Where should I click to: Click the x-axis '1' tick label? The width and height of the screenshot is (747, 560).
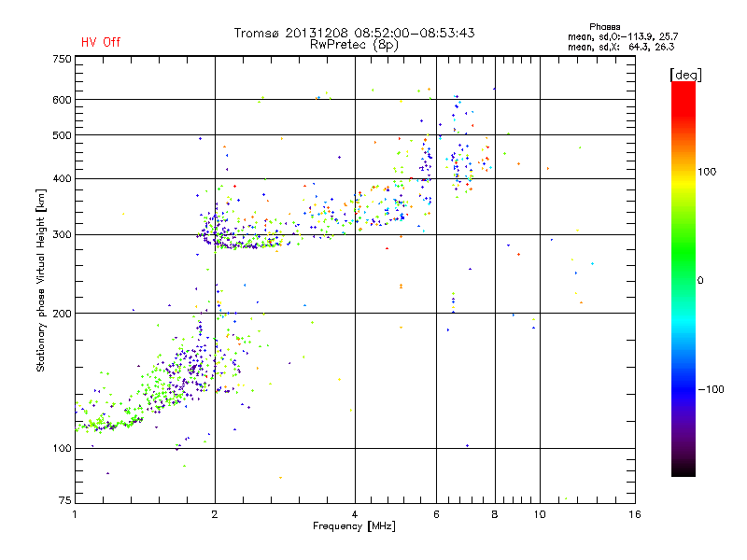pos(75,514)
